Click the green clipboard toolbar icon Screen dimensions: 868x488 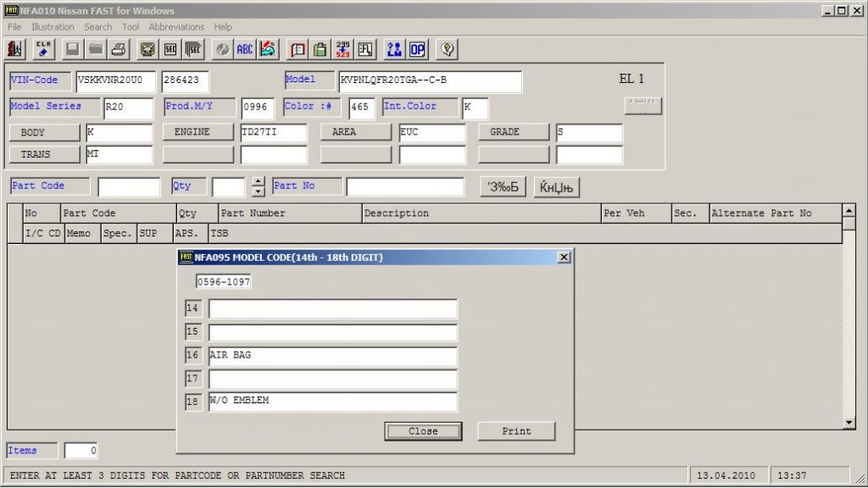[320, 49]
